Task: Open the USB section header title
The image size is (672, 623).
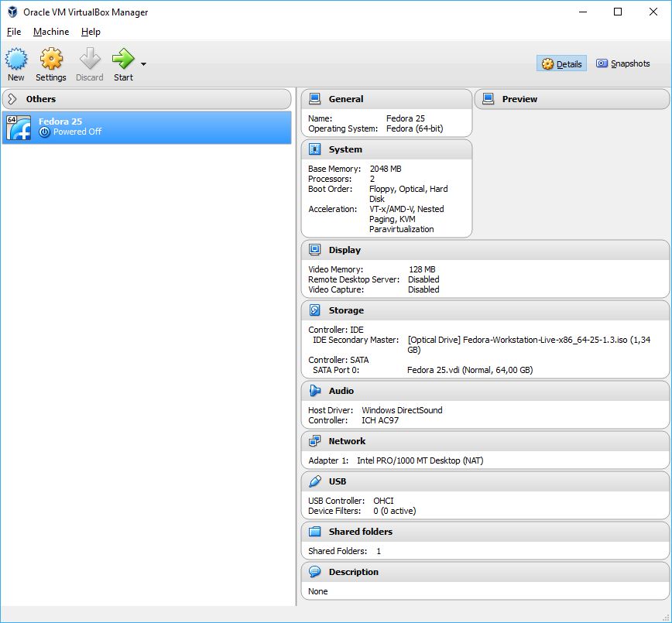Action: point(338,481)
